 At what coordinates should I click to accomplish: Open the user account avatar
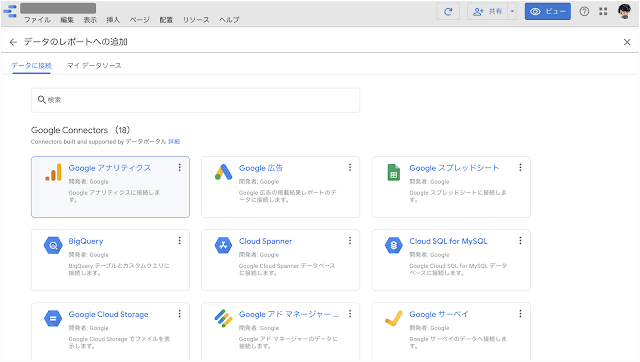pyautogui.click(x=624, y=11)
